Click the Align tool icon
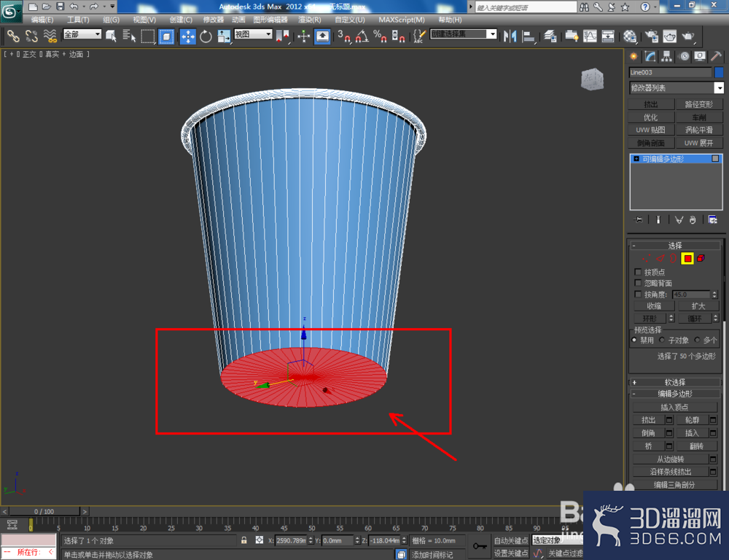 click(528, 36)
